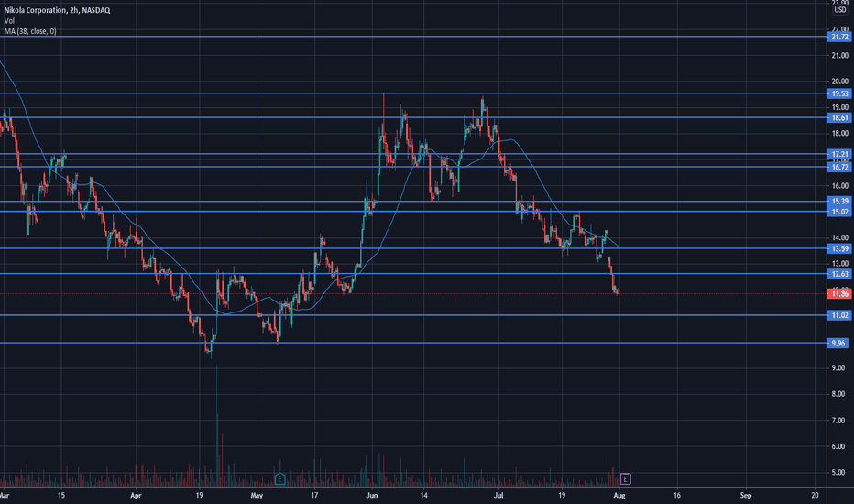Click the Nikola Corporation, 2h, NASDAQ title
The width and height of the screenshot is (854, 504).
point(57,10)
